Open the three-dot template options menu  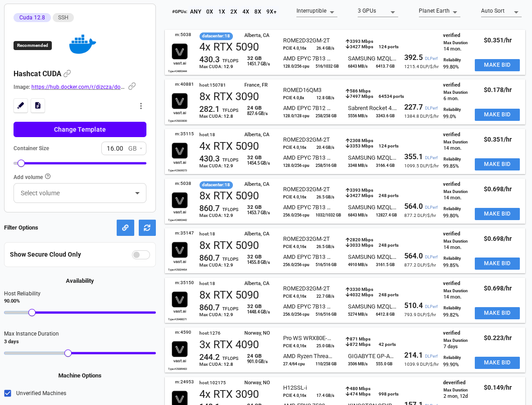(141, 106)
